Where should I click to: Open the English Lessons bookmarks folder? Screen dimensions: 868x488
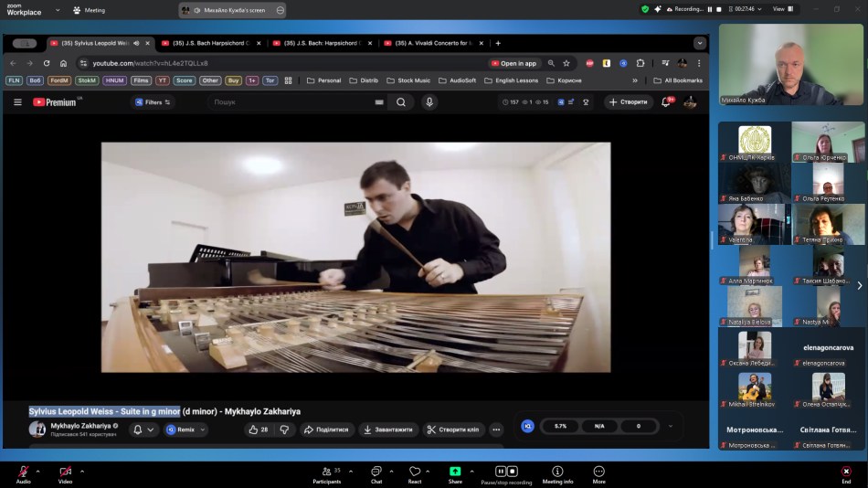512,80
